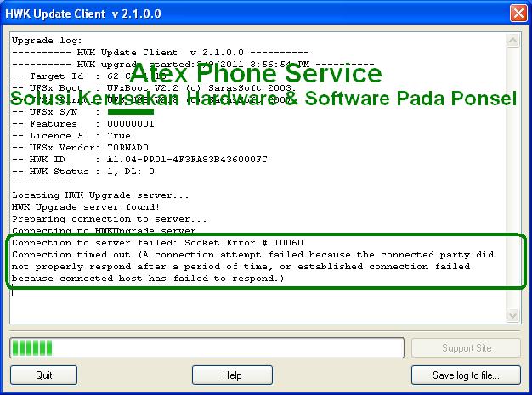Click the 'HWK Status : 1, DL: 0' line
This screenshot has width=532, height=395.
(x=83, y=172)
